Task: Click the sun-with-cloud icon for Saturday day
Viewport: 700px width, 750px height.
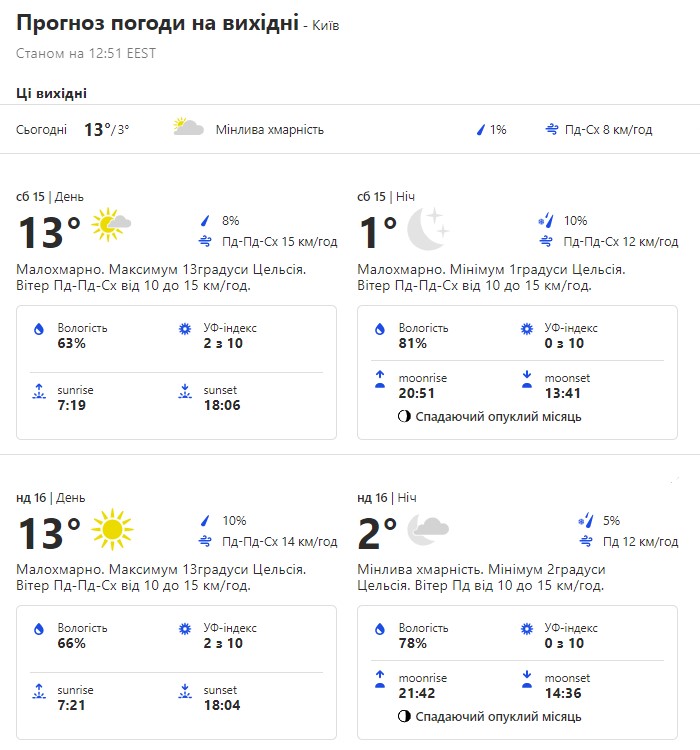Action: 111,226
